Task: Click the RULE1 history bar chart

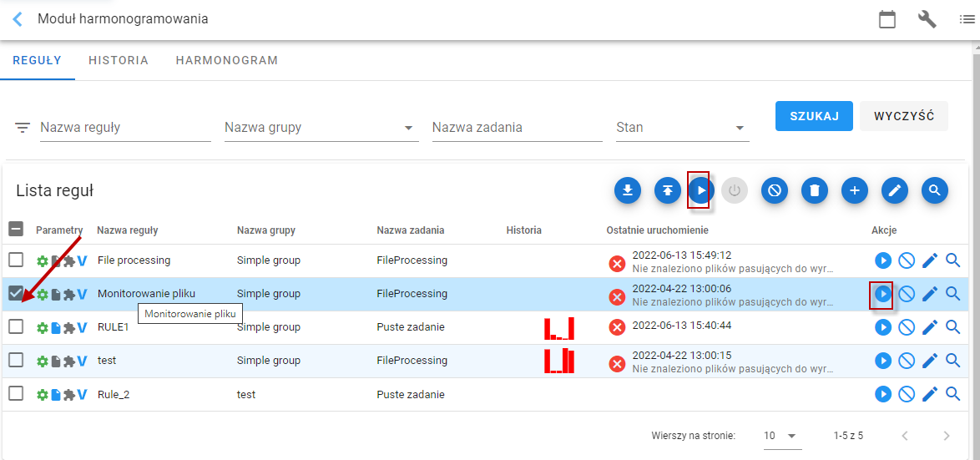Action: 558,328
